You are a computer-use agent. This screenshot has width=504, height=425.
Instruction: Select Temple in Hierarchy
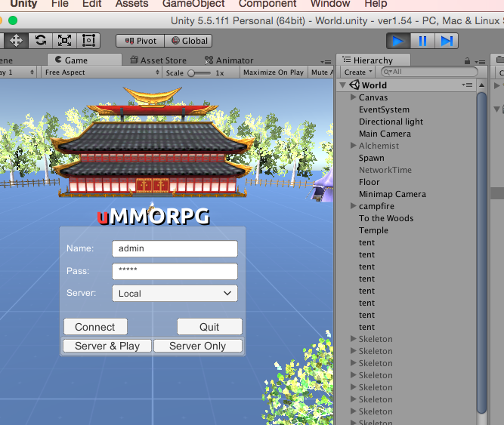pos(373,230)
